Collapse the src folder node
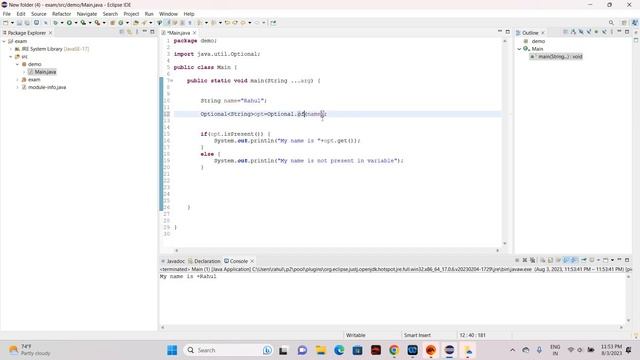This screenshot has height=360, width=640. [11, 57]
